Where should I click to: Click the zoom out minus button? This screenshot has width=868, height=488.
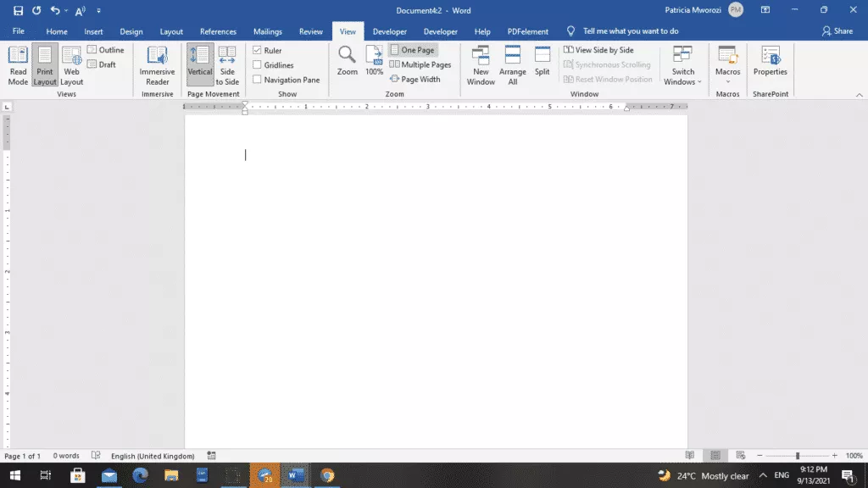759,455
